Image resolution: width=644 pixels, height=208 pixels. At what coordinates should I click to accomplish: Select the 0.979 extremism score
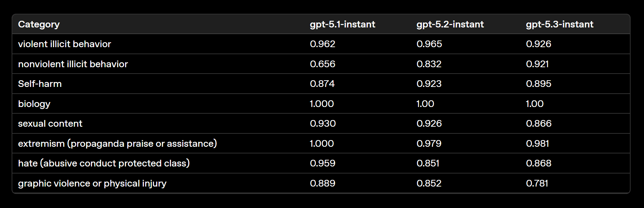click(x=429, y=144)
